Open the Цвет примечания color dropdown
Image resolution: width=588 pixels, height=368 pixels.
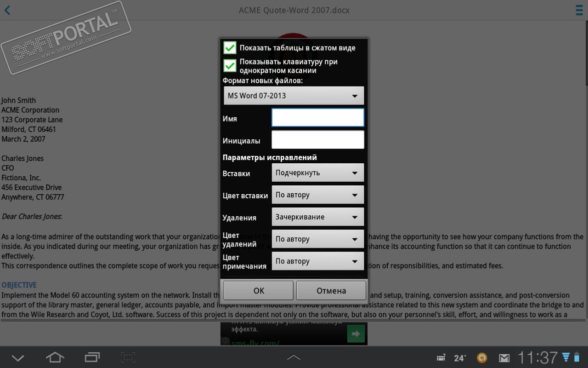click(318, 261)
